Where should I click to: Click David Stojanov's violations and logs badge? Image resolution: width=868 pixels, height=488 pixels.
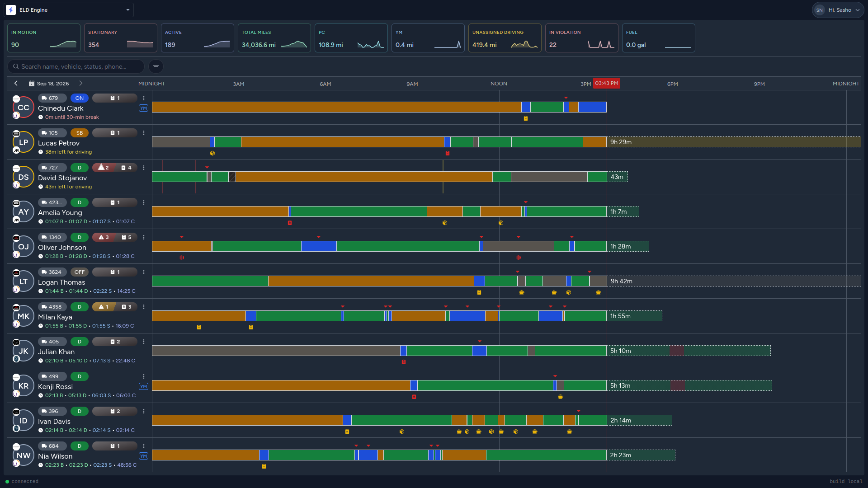click(115, 168)
